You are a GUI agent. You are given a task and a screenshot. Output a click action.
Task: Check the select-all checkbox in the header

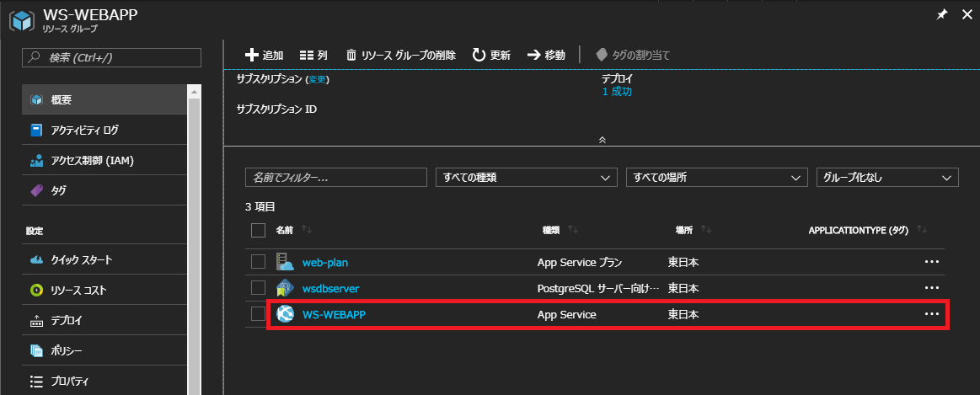(258, 231)
